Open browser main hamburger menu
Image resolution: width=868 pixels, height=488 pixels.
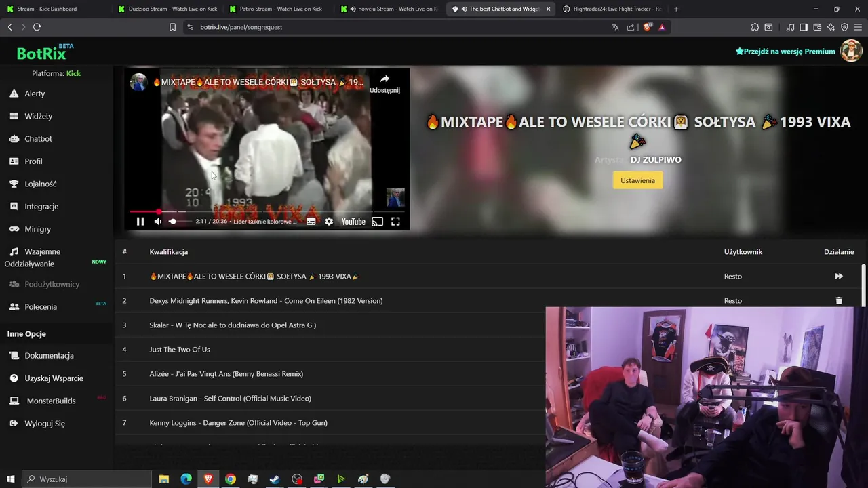click(858, 27)
